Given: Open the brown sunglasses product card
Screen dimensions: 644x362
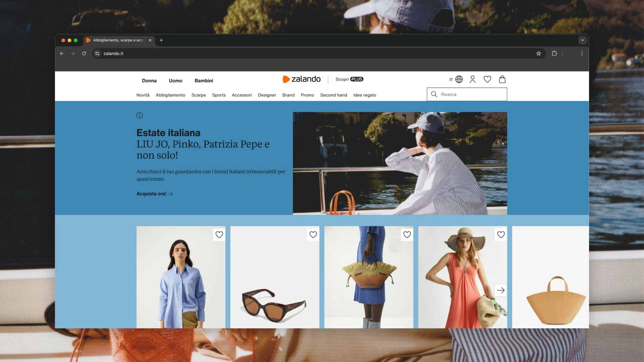Looking at the screenshot, I should tap(275, 277).
